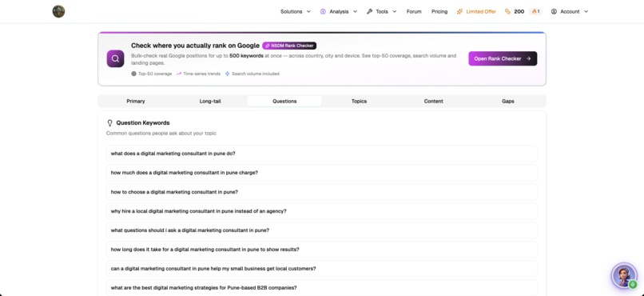Click the Top-50 coverage icon

pyautogui.click(x=133, y=74)
